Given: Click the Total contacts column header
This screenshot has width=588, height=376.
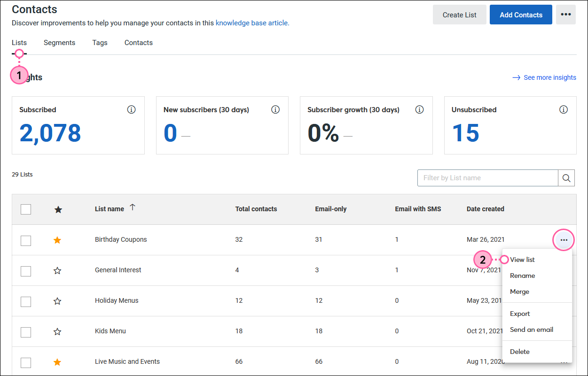Looking at the screenshot, I should coord(256,209).
